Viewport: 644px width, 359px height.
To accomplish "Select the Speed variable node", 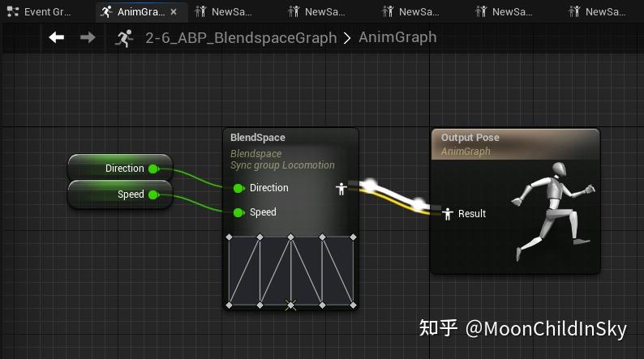I will [x=120, y=194].
